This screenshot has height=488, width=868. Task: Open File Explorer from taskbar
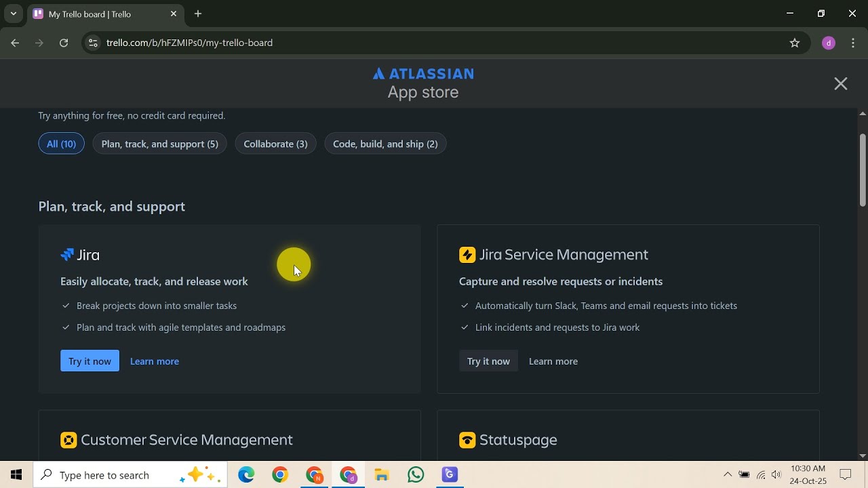[x=382, y=475]
